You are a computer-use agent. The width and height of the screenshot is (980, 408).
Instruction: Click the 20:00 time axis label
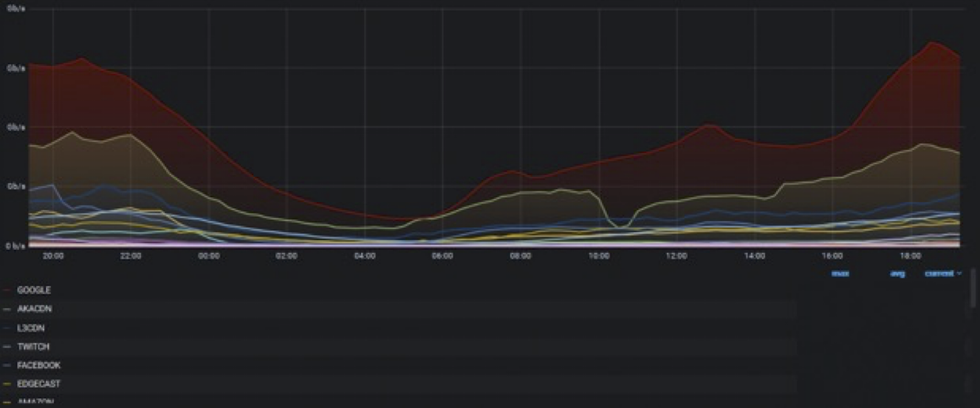(53, 256)
